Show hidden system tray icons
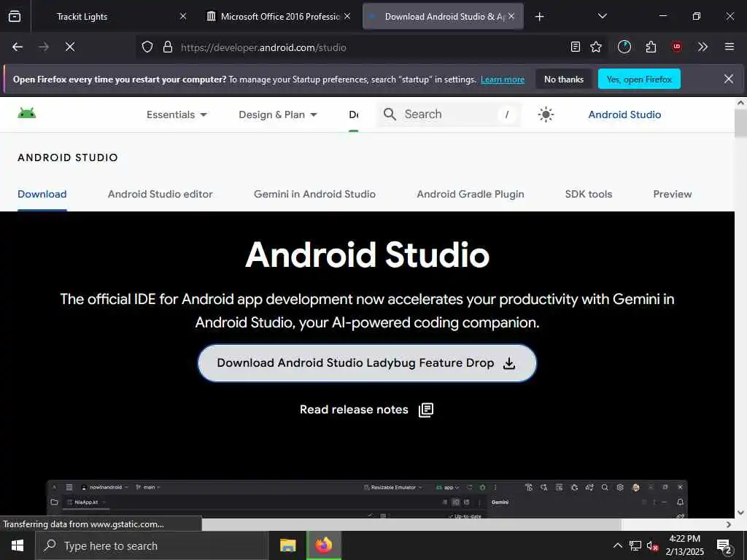Image resolution: width=747 pixels, height=560 pixels. (617, 545)
